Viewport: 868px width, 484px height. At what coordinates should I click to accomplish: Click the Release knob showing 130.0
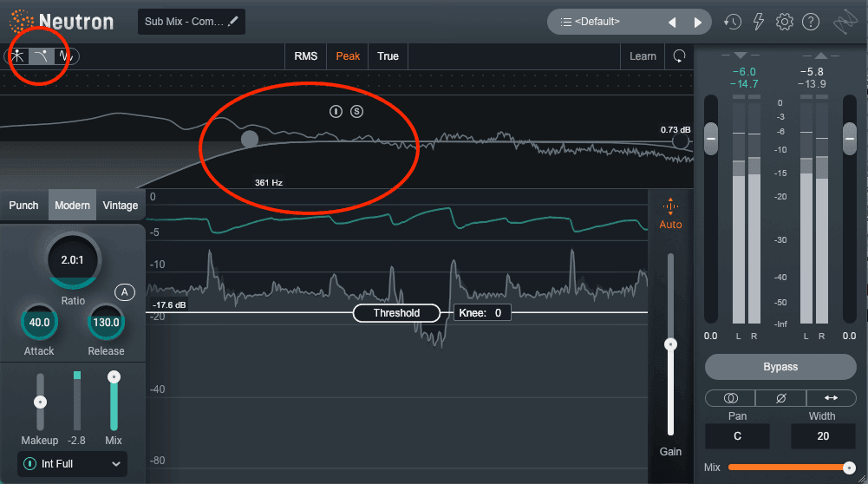[x=106, y=323]
